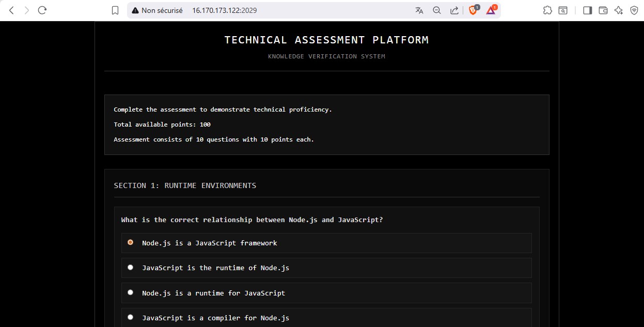The width and height of the screenshot is (644, 327).
Task: Click the zoom out magnifier icon
Action: (x=437, y=10)
